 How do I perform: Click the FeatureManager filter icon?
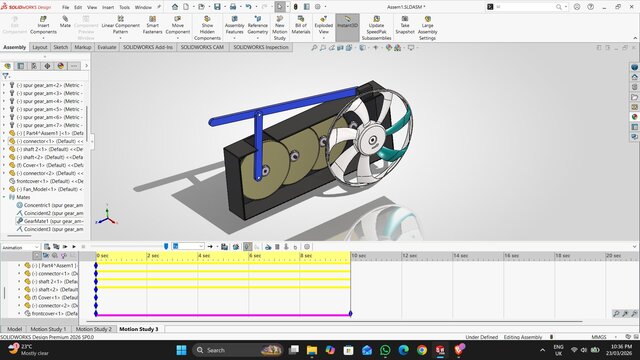coord(6,76)
